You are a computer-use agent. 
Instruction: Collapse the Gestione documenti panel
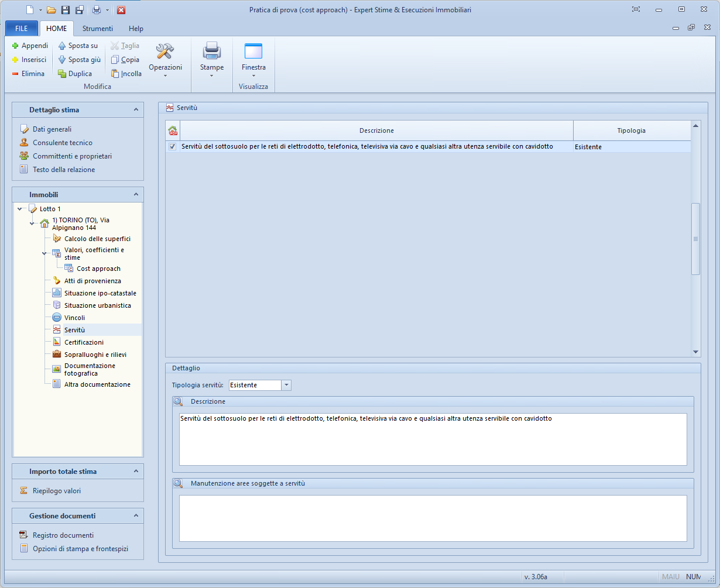tap(136, 516)
